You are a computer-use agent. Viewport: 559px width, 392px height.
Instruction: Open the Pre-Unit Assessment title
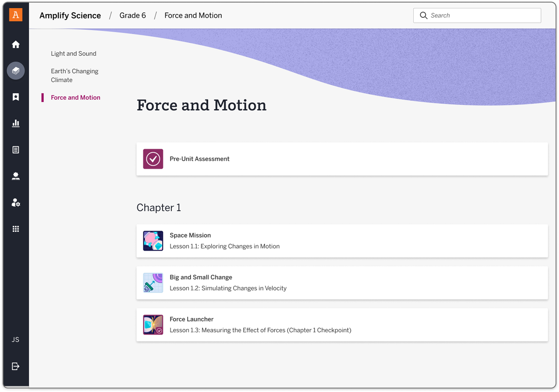199,159
